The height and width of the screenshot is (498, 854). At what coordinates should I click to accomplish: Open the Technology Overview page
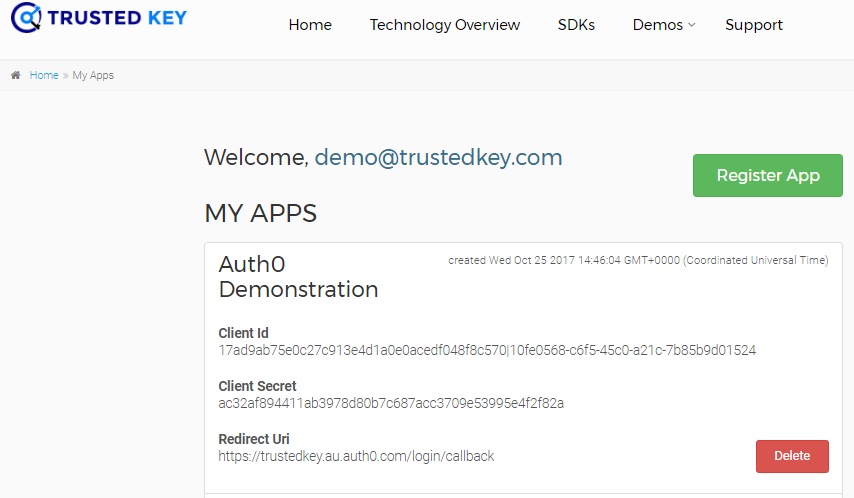pos(444,25)
